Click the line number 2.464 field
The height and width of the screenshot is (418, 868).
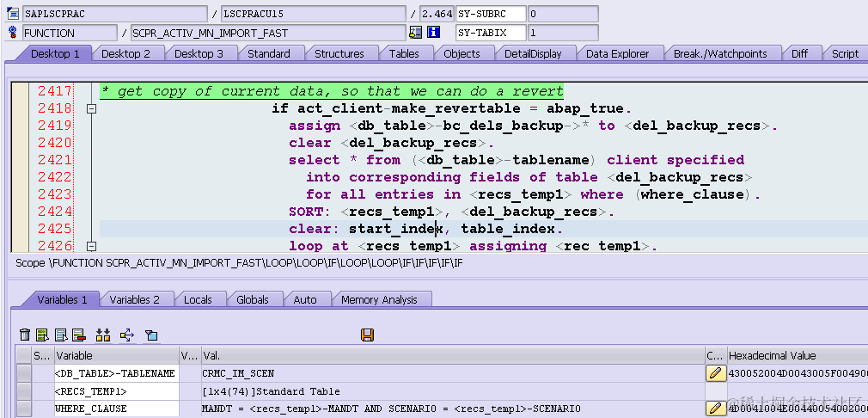coord(437,13)
